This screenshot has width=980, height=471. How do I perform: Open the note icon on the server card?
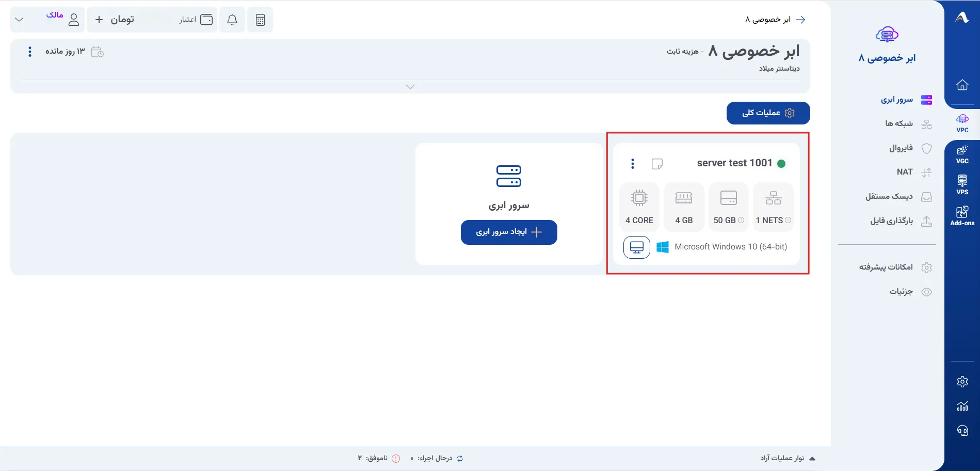(x=657, y=164)
